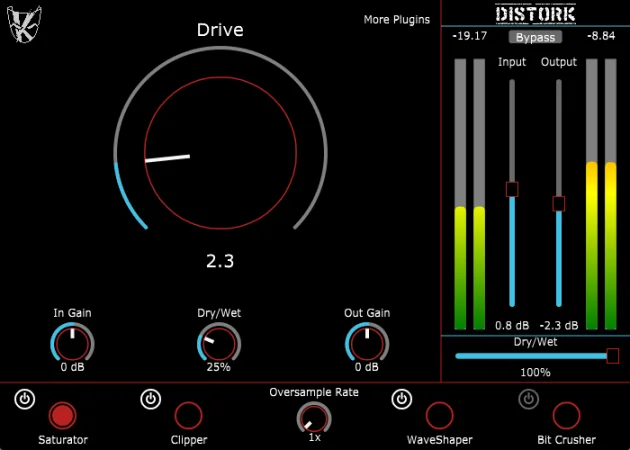630x450 pixels.
Task: Click the Input vertical slider handle
Action: tap(512, 189)
